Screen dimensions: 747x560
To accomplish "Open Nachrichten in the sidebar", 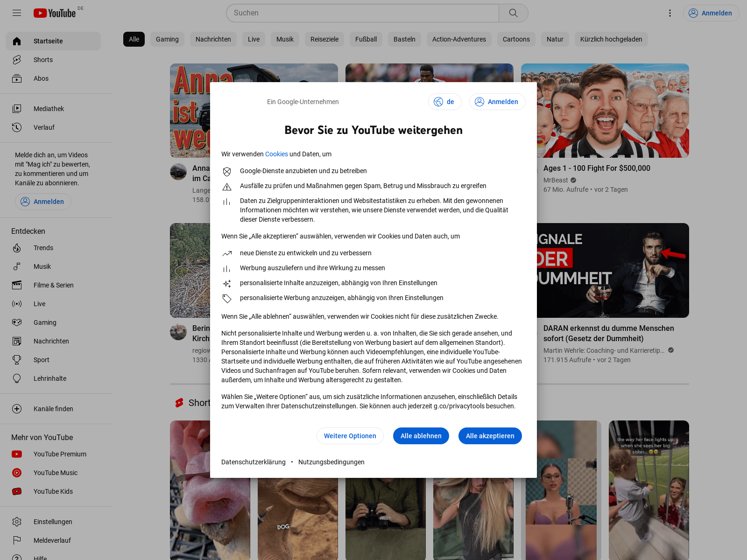I will pyautogui.click(x=53, y=341).
